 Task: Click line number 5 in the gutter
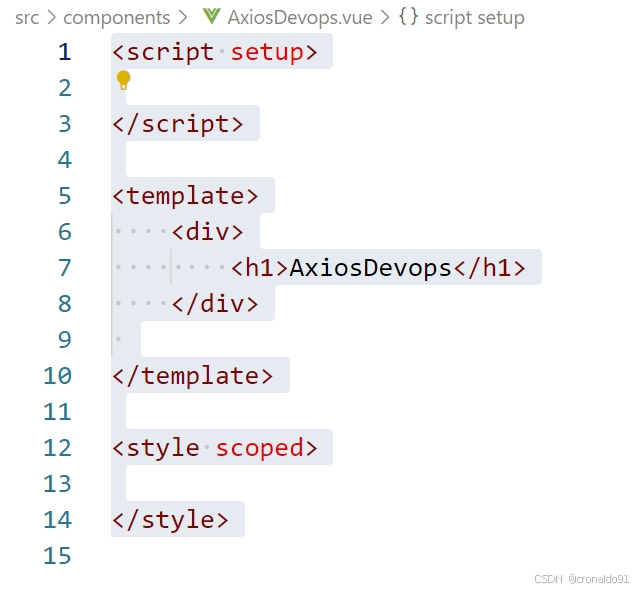pyautogui.click(x=65, y=196)
